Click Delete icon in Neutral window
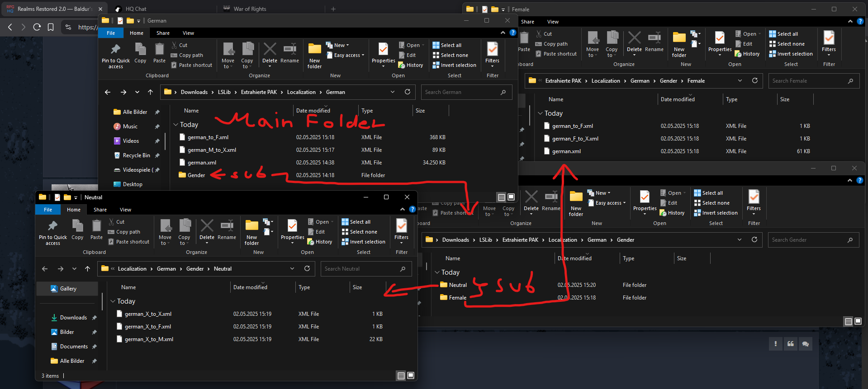 [207, 229]
